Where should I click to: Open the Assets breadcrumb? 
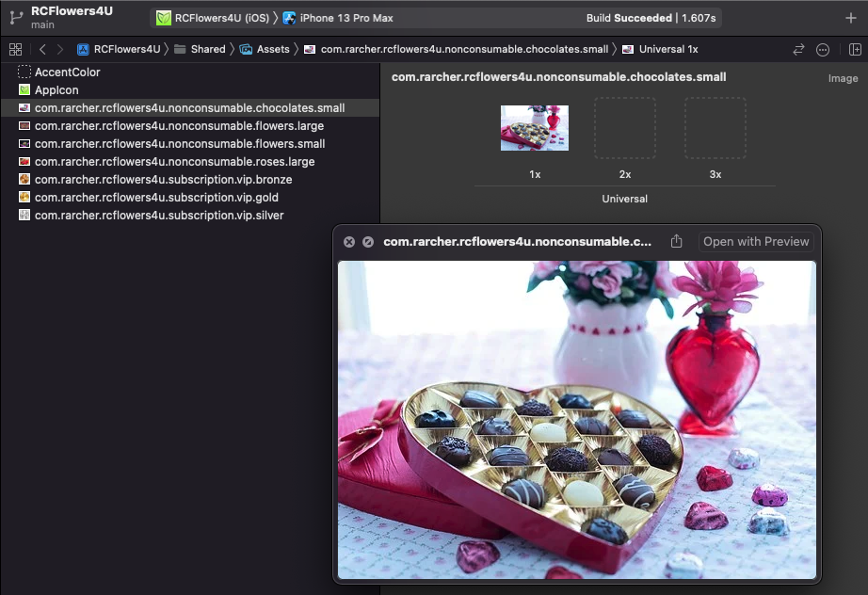pos(265,49)
